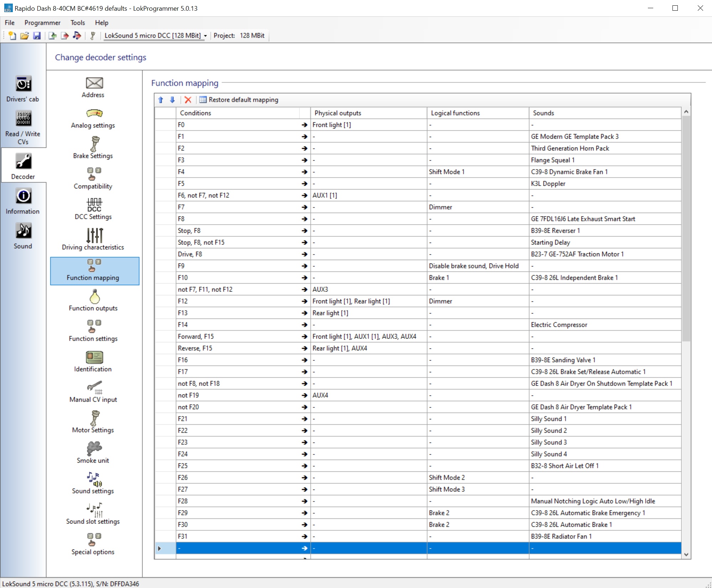
Task: Click the delete row red X button
Action: click(188, 99)
